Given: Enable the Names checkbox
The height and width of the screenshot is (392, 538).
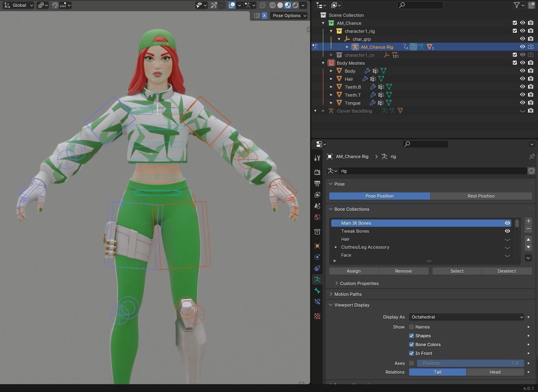Looking at the screenshot, I should pos(411,327).
